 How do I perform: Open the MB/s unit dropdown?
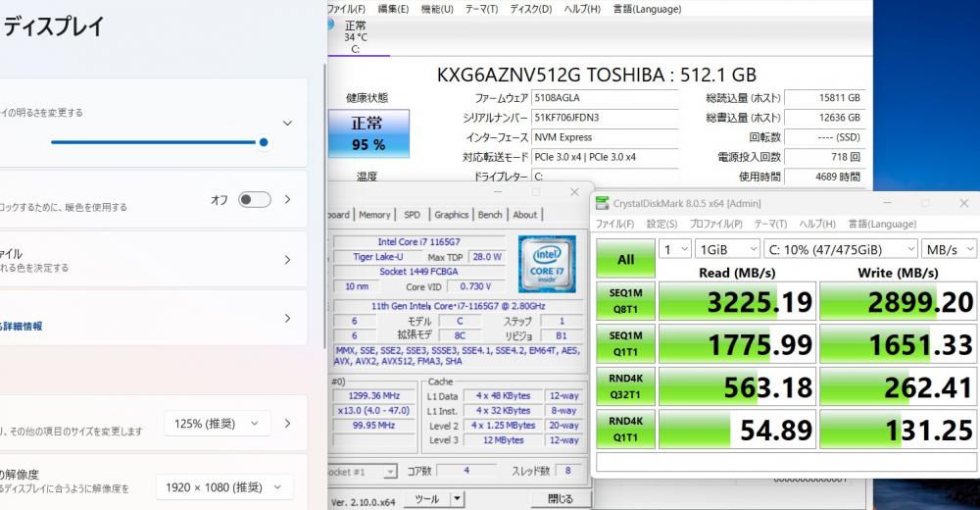point(949,249)
